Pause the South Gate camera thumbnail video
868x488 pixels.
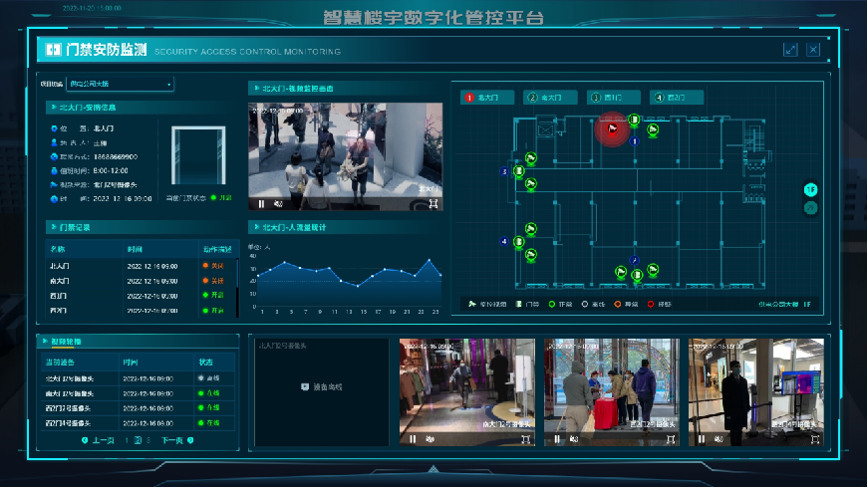tap(413, 438)
